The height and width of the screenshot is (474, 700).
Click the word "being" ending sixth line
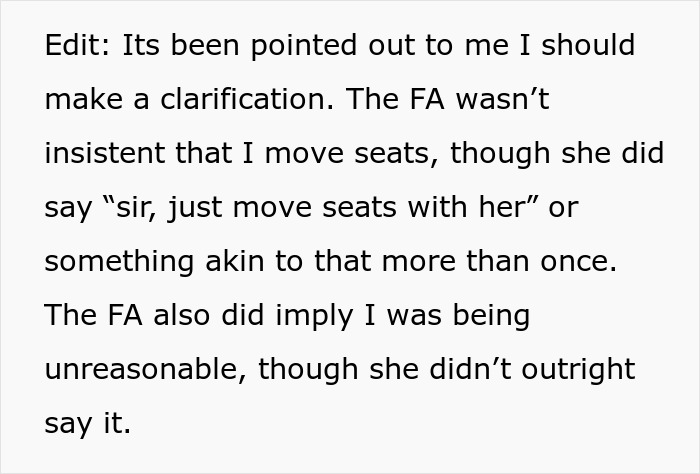coord(492,317)
